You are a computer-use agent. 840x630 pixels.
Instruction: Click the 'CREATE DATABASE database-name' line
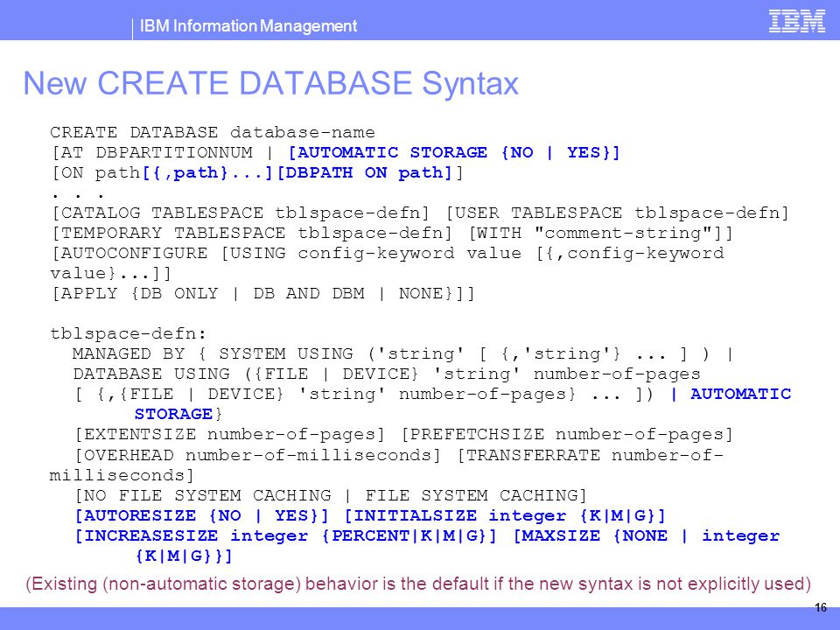click(x=213, y=132)
